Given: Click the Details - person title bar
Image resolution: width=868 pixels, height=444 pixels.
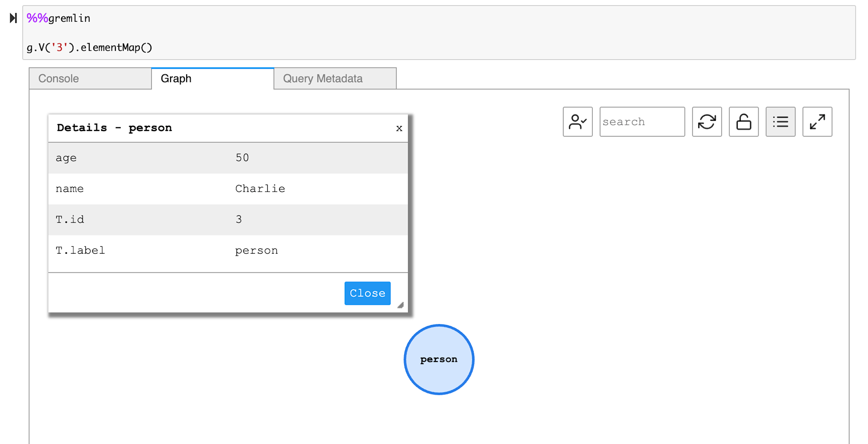Looking at the screenshot, I should 217,128.
